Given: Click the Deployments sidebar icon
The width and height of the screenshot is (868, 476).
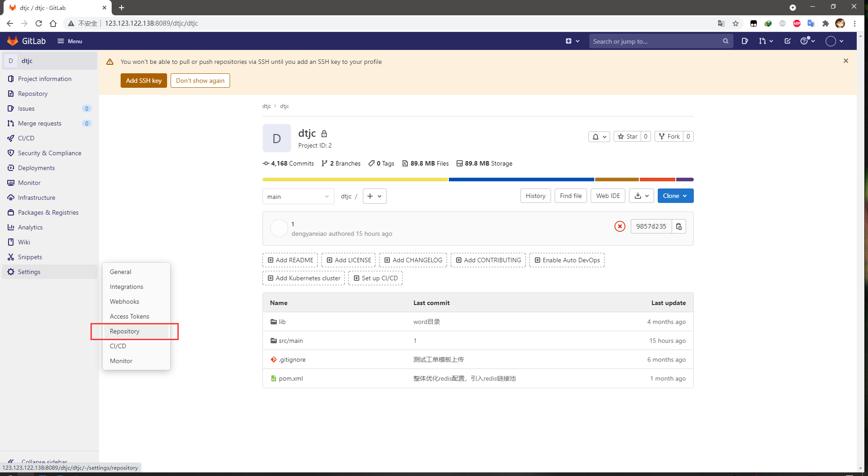Looking at the screenshot, I should 11,168.
